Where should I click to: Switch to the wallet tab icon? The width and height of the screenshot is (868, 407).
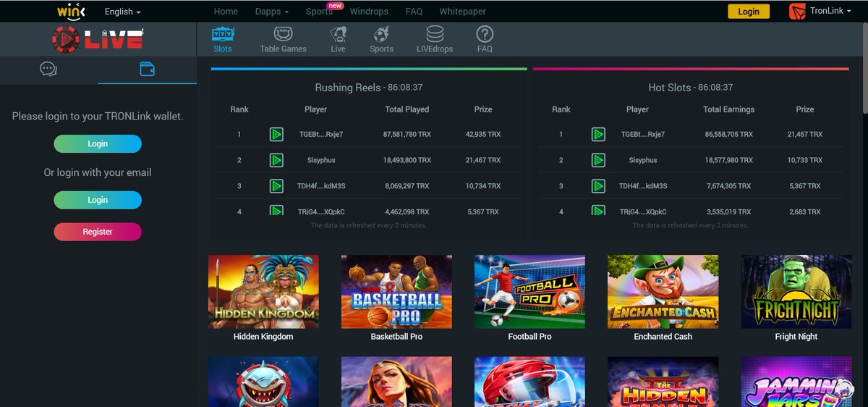click(x=147, y=70)
